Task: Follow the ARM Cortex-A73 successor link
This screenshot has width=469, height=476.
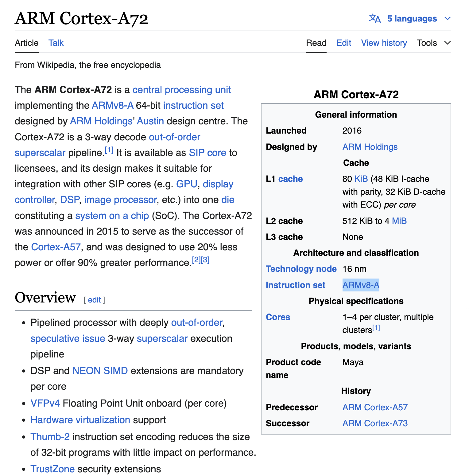Action: click(x=375, y=423)
